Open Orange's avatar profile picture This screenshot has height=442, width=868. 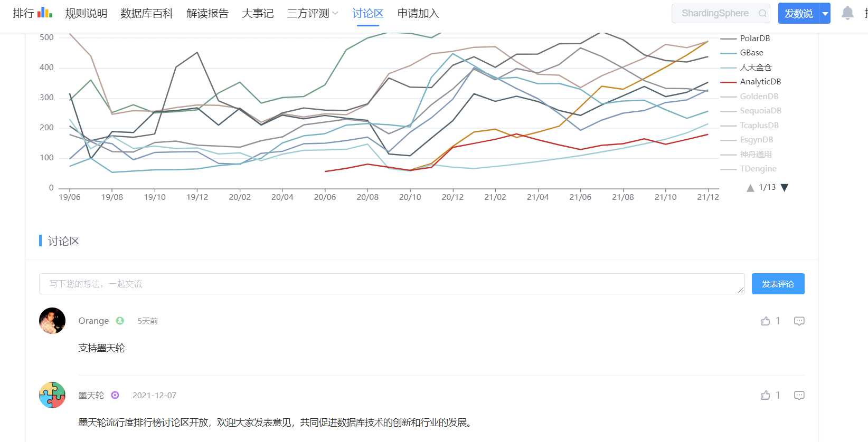(52, 321)
